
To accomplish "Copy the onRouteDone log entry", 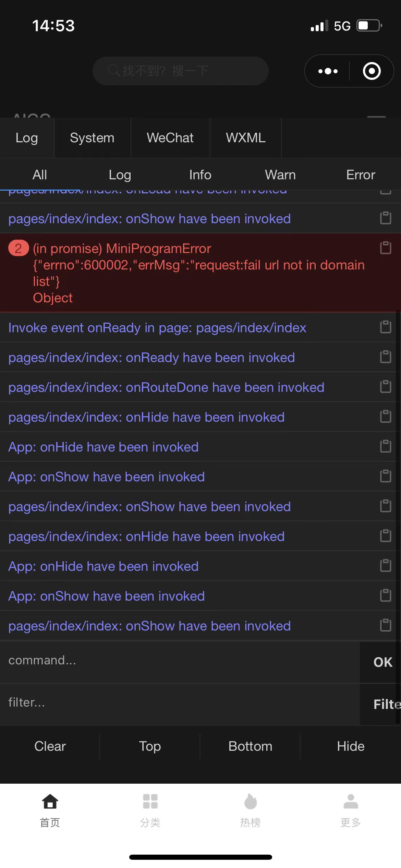I will [x=386, y=387].
